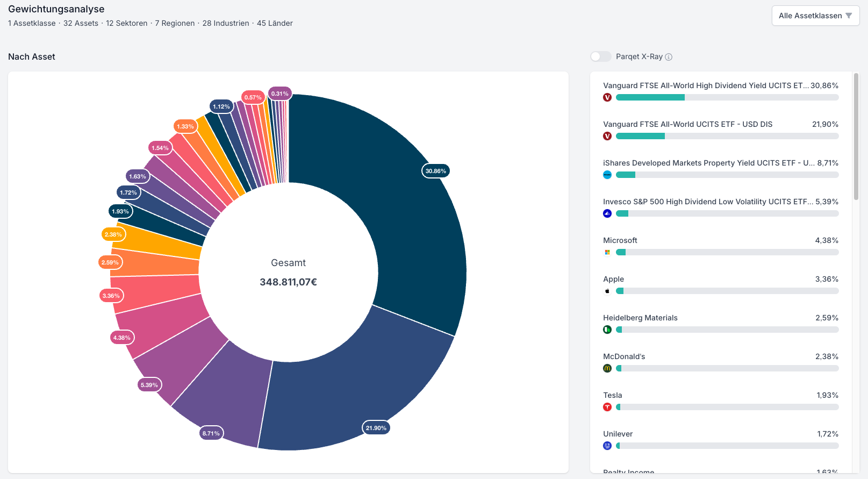Click the 1.72% chart label
Screen dimensions: 868x479
pos(128,192)
